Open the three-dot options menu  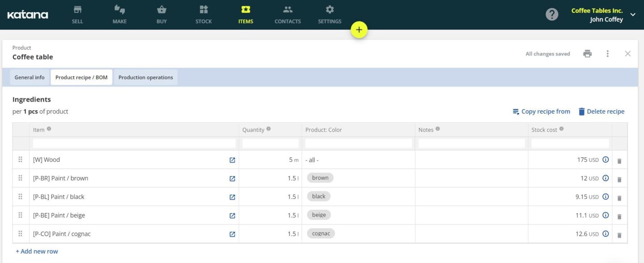point(607,53)
